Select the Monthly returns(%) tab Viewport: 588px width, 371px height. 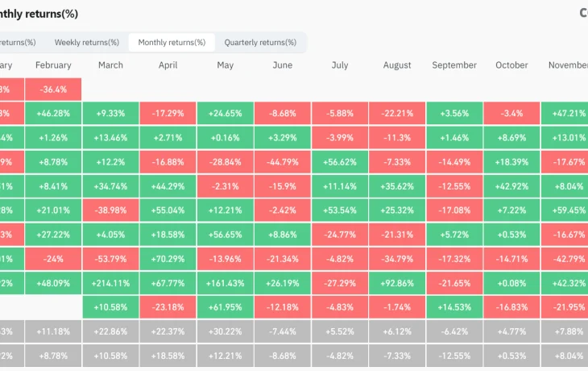click(x=172, y=43)
